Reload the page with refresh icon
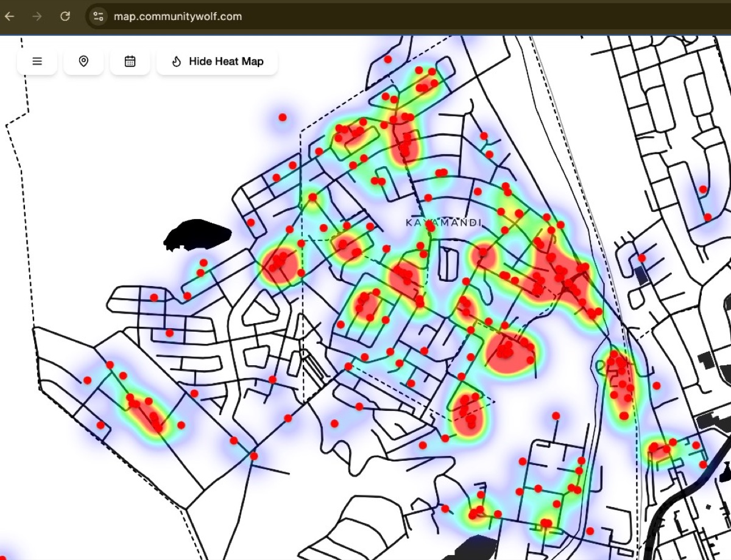731x560 pixels. tap(65, 16)
